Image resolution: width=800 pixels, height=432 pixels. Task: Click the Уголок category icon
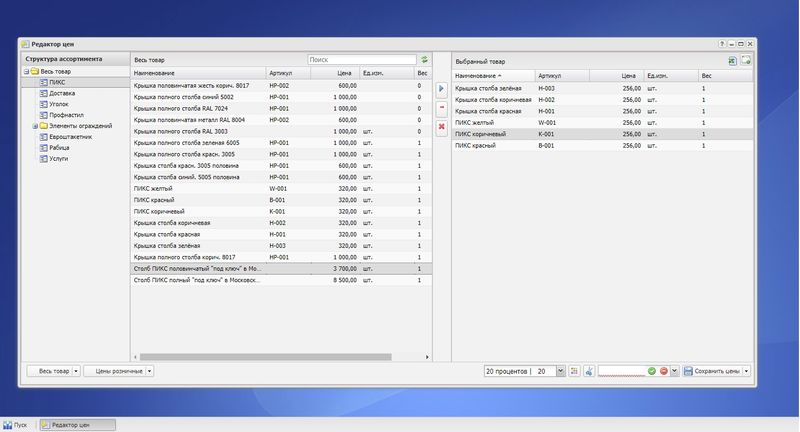tap(44, 104)
